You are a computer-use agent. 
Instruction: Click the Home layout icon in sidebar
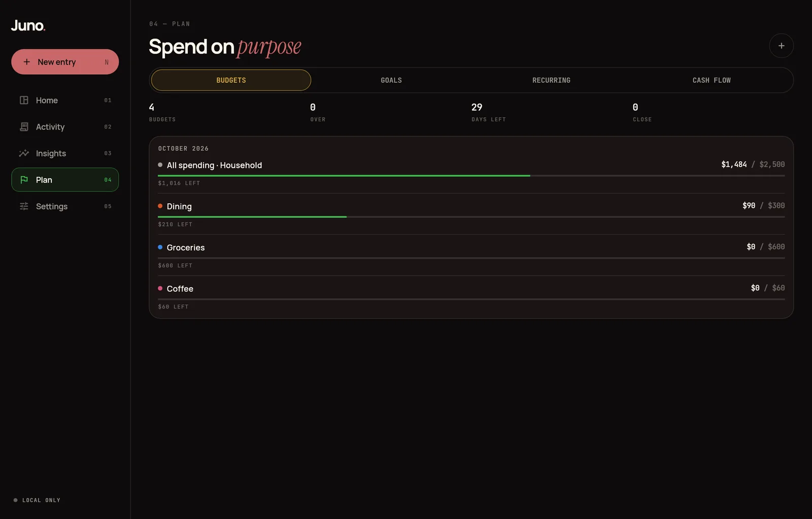point(24,100)
